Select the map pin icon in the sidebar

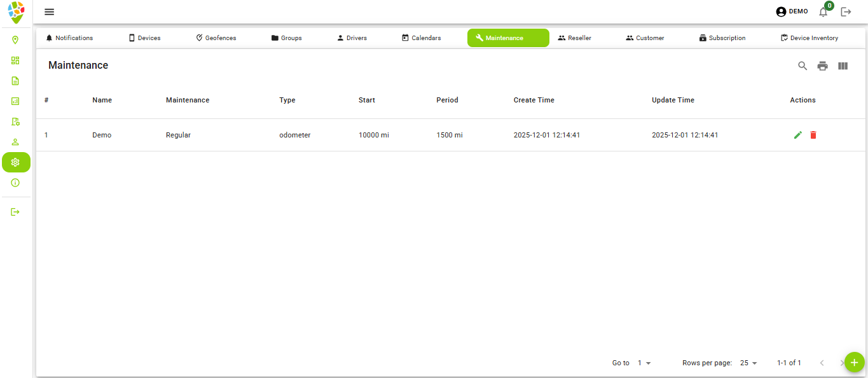[15, 40]
